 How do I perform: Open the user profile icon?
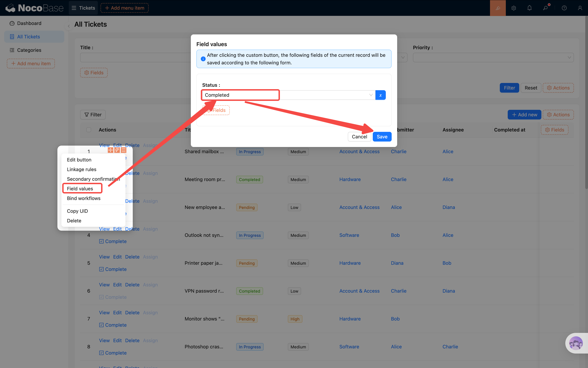(580, 8)
